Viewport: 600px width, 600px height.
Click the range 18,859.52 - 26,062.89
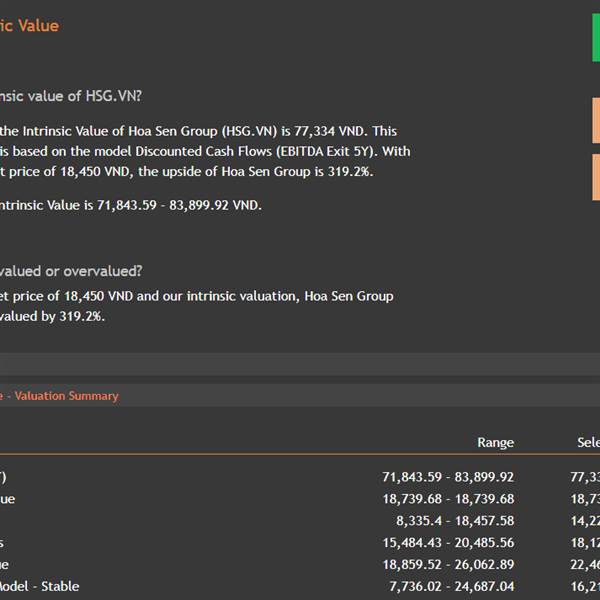(448, 564)
